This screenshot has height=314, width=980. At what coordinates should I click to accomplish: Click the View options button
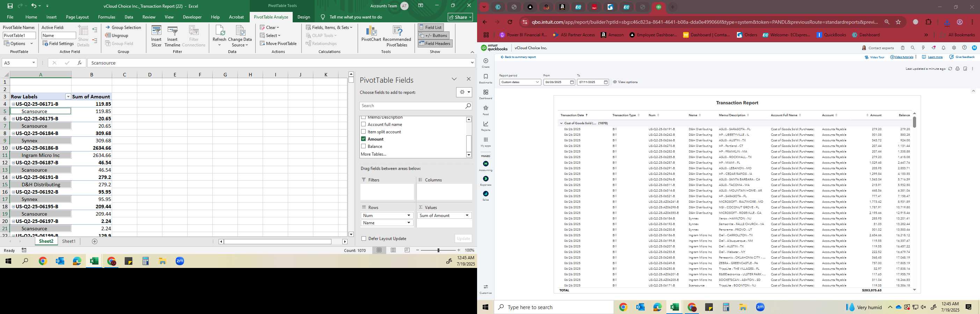tap(625, 82)
